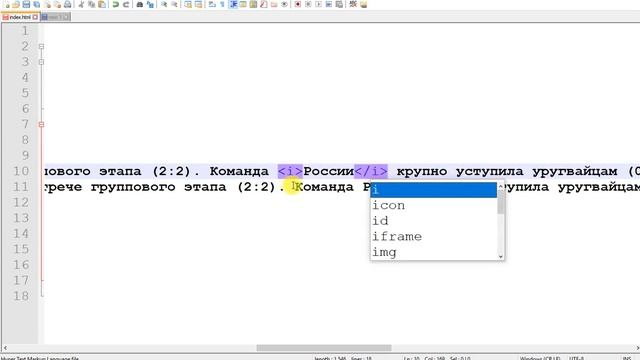Open Find with the binoculars icon
The height and width of the screenshot is (360, 640).
140,4
